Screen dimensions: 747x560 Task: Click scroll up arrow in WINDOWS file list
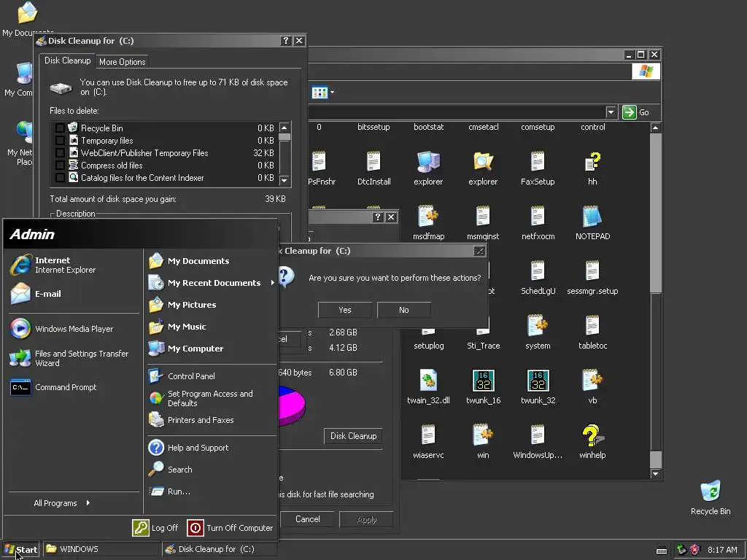[656, 128]
